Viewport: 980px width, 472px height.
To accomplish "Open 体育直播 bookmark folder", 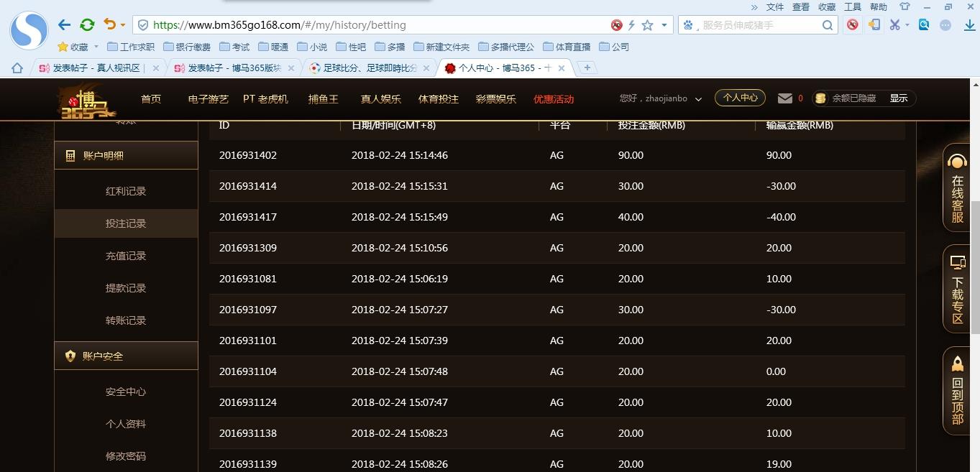I will click(x=567, y=47).
